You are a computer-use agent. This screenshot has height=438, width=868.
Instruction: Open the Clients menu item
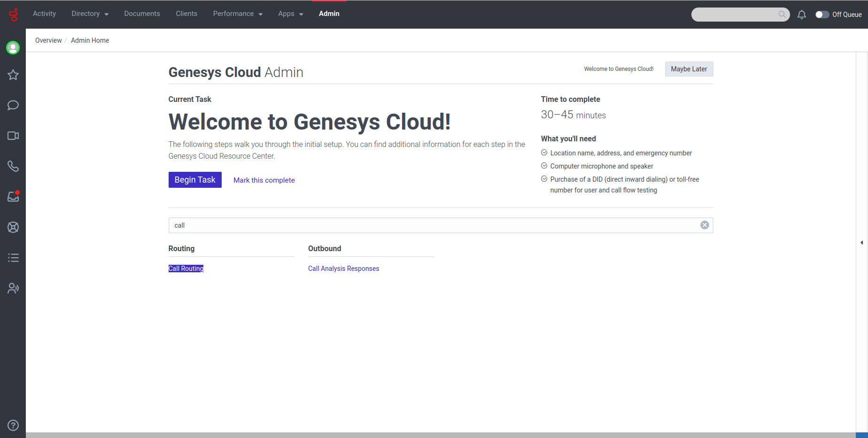186,14
